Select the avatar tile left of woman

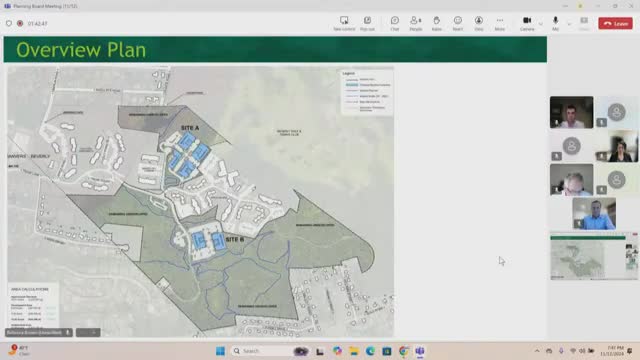[x=571, y=146]
